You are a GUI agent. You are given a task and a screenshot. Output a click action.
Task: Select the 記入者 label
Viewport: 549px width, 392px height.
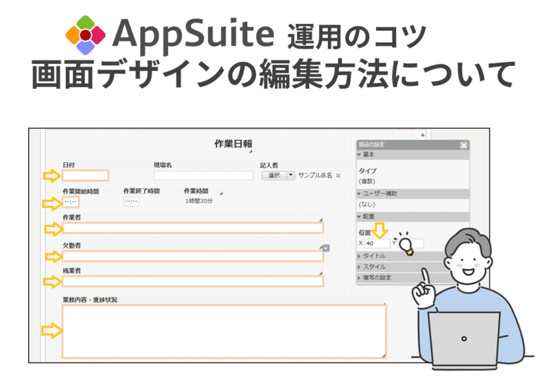pos(269,165)
